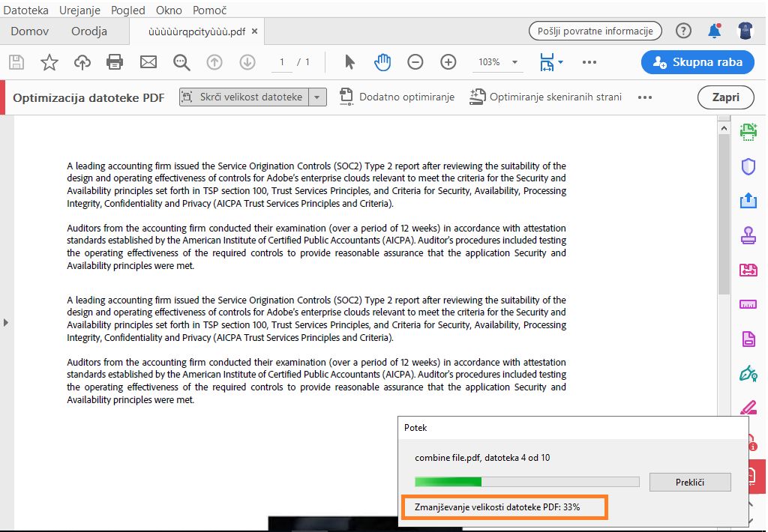Open the Pogled menu
The image size is (768, 532).
tap(127, 10)
